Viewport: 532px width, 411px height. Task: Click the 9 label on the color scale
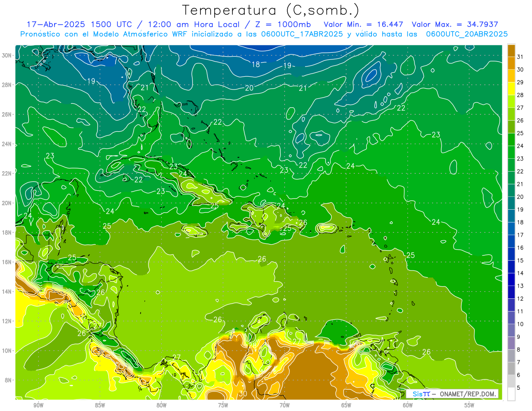pos(519,337)
